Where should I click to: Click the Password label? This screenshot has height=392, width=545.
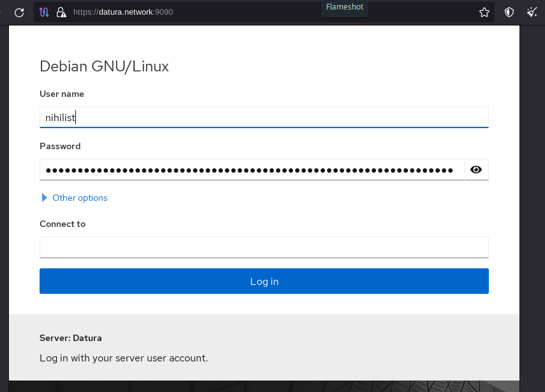pyautogui.click(x=60, y=146)
